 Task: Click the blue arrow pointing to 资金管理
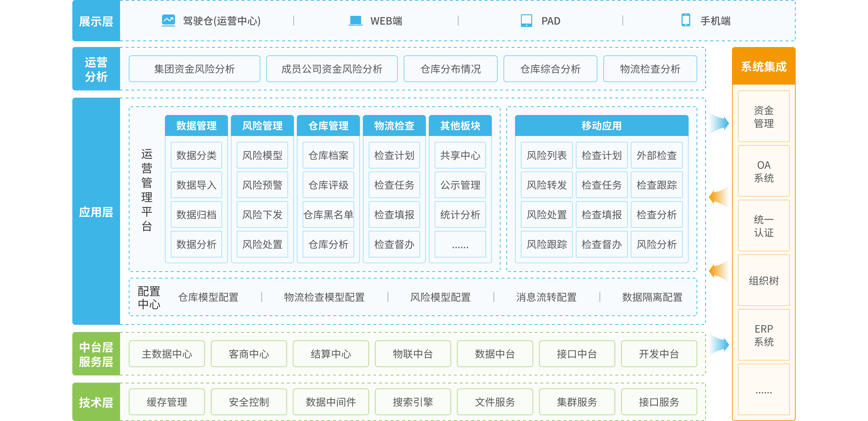719,123
